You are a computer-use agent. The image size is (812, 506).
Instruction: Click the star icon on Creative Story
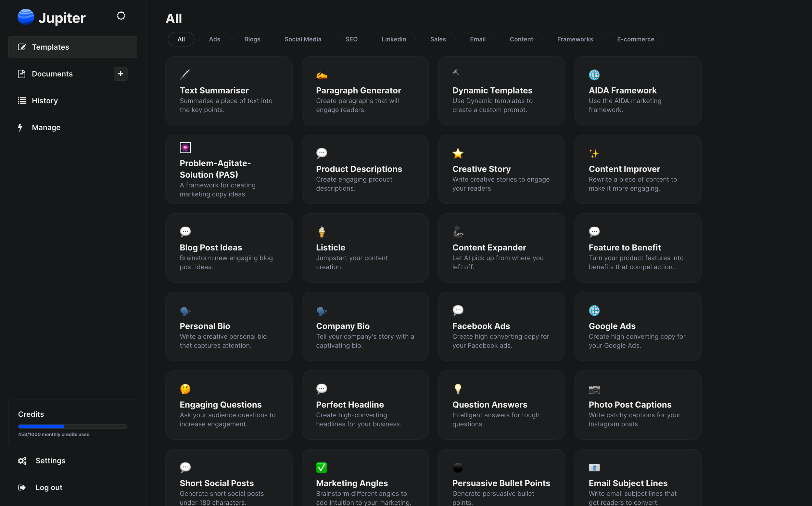458,153
